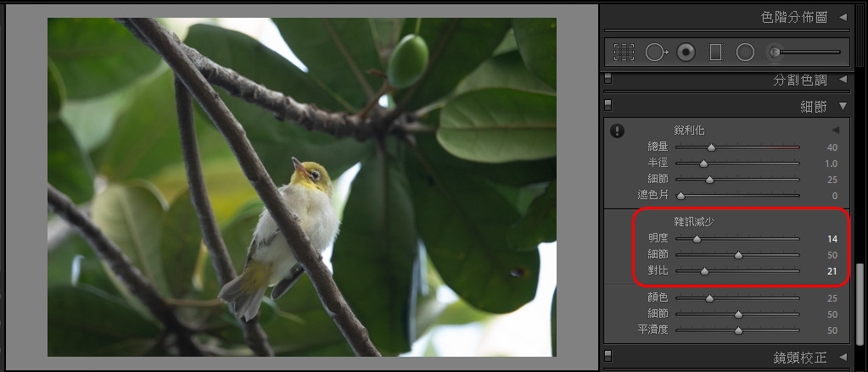Image resolution: width=868 pixels, height=372 pixels.
Task: Select the Radial Filter tool
Action: [x=745, y=53]
